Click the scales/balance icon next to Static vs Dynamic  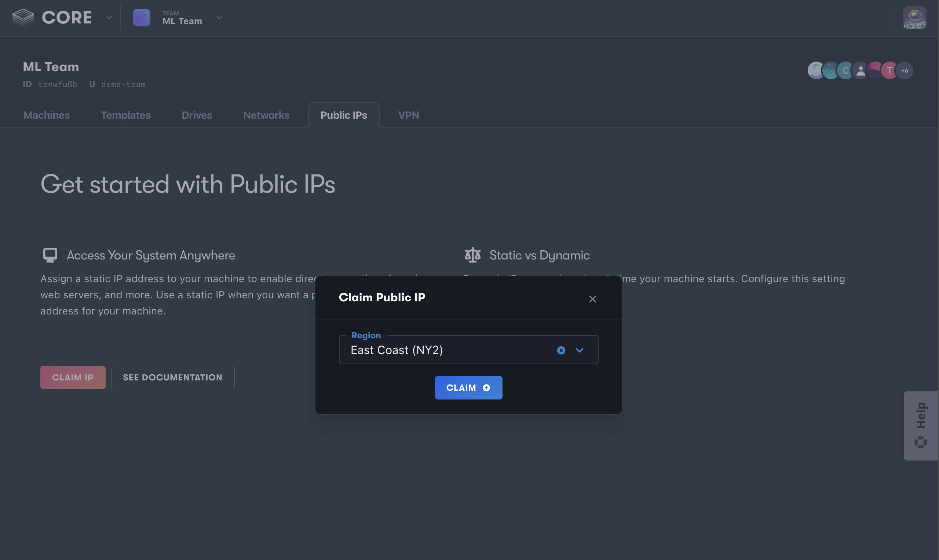472,255
